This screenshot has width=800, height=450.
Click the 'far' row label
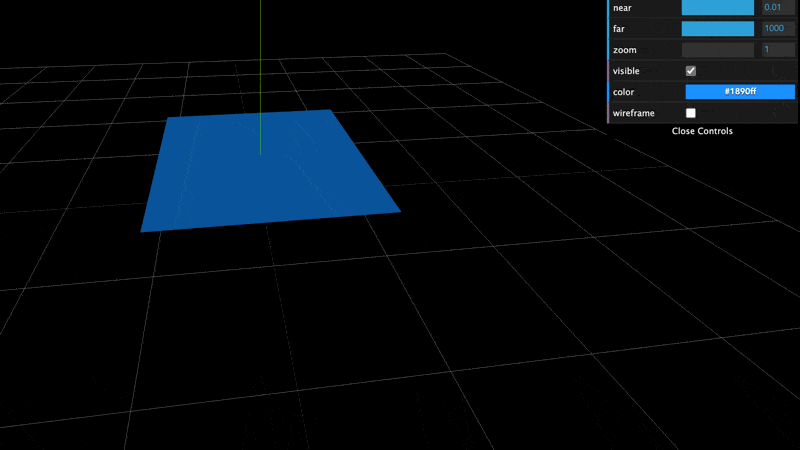619,29
